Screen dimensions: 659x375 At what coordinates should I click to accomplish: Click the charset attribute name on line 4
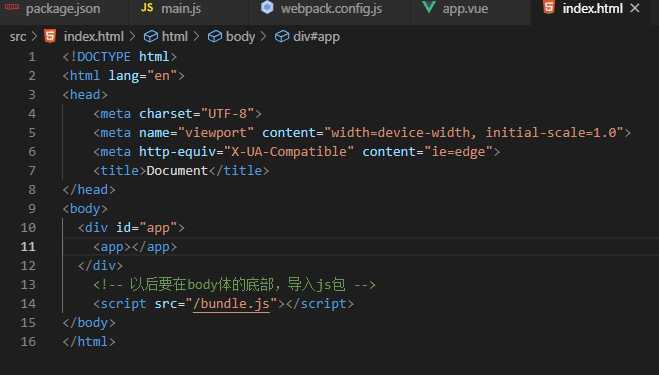(x=166, y=114)
